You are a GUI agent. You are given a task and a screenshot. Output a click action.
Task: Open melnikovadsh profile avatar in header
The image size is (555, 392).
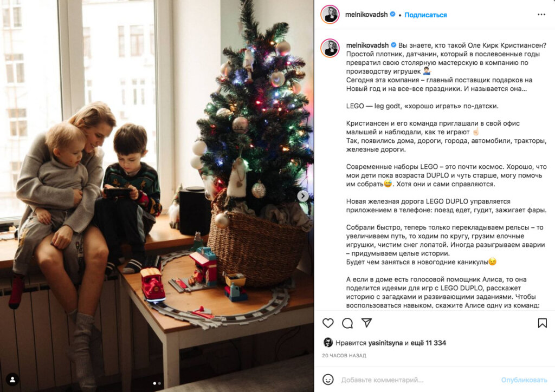[330, 15]
